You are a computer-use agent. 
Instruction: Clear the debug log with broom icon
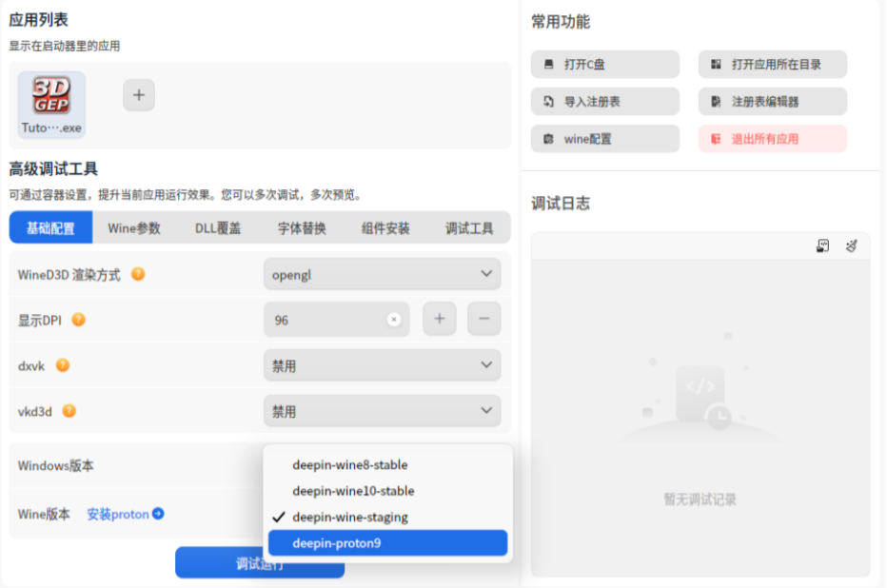(851, 246)
